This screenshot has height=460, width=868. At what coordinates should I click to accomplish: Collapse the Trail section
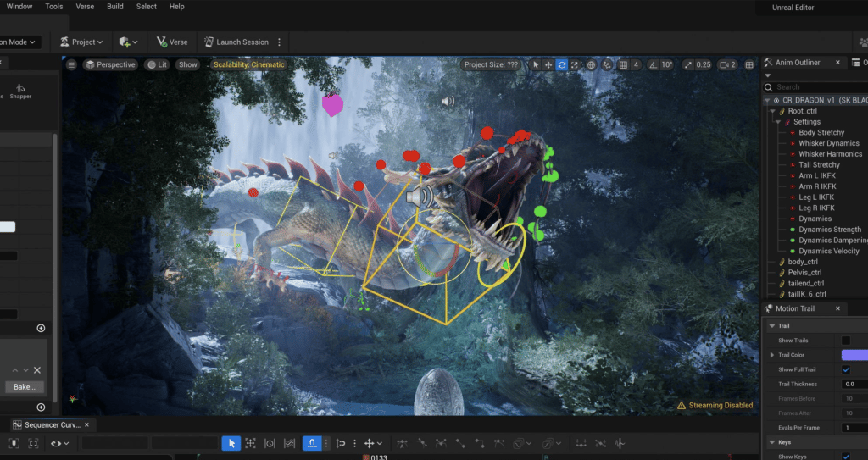(x=772, y=326)
